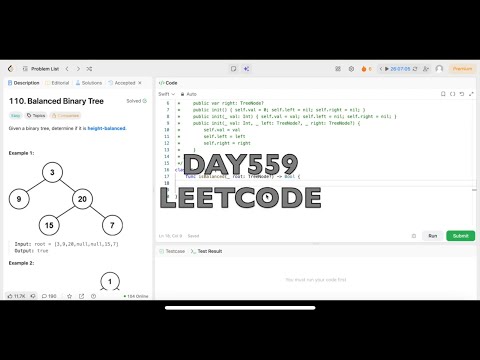This screenshot has width=480, height=360.
Task: Expand the editor to fullscreen
Action: coord(471,94)
